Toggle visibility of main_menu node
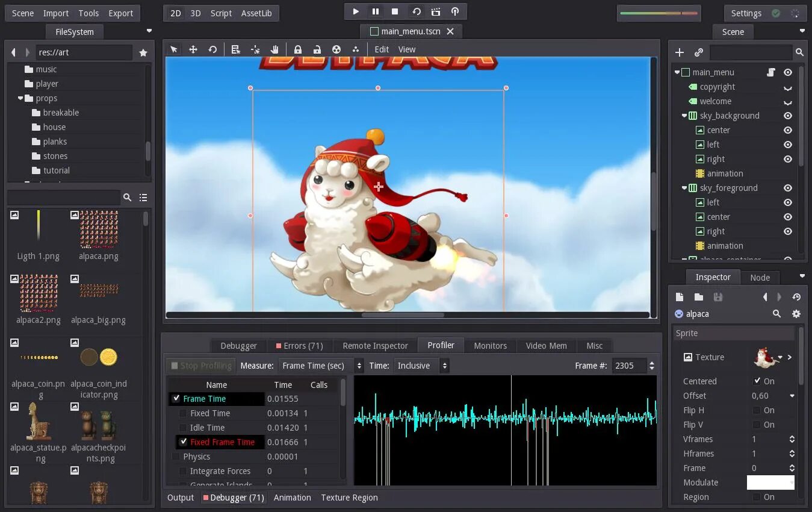 (x=787, y=72)
